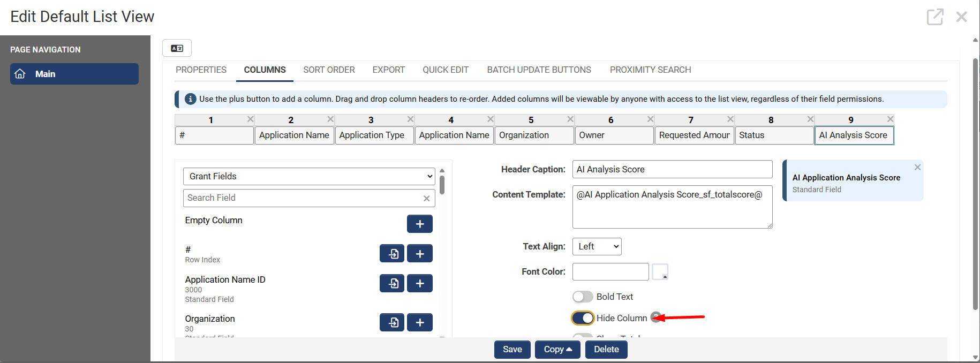Remove column 2 with its X icon
The image size is (980, 363).
[330, 119]
